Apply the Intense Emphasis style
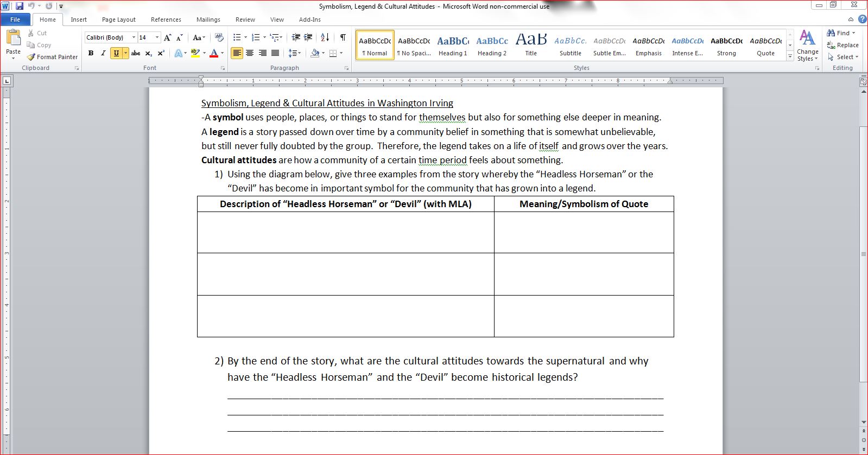Screen dimensions: 868x455 pyautogui.click(x=687, y=45)
